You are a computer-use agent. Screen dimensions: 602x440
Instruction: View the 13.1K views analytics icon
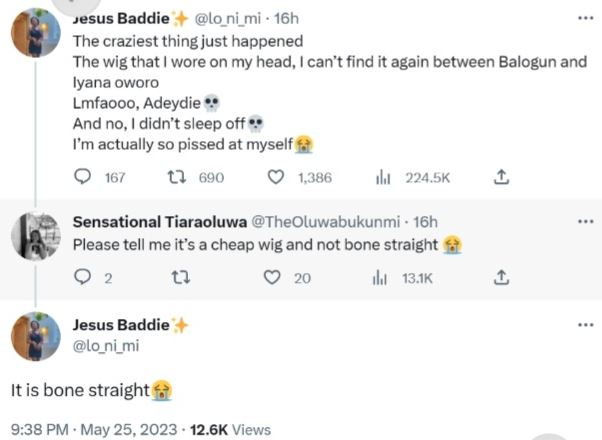382,278
